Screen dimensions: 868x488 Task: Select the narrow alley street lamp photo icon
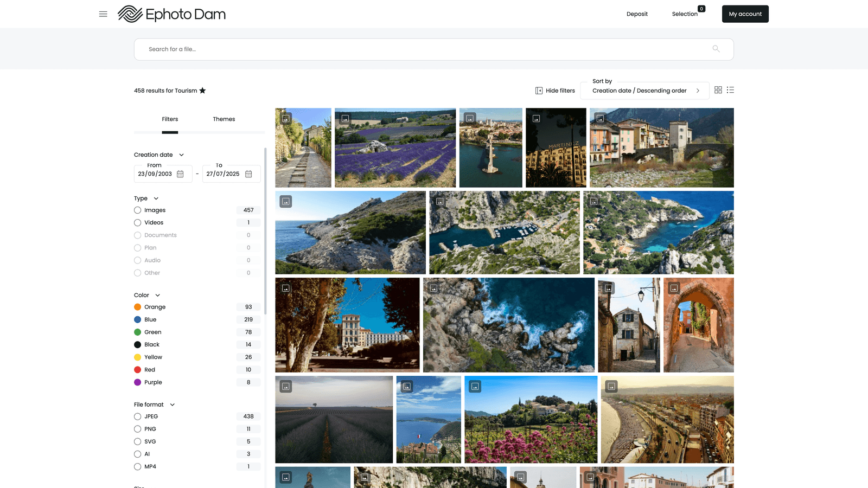(x=608, y=288)
